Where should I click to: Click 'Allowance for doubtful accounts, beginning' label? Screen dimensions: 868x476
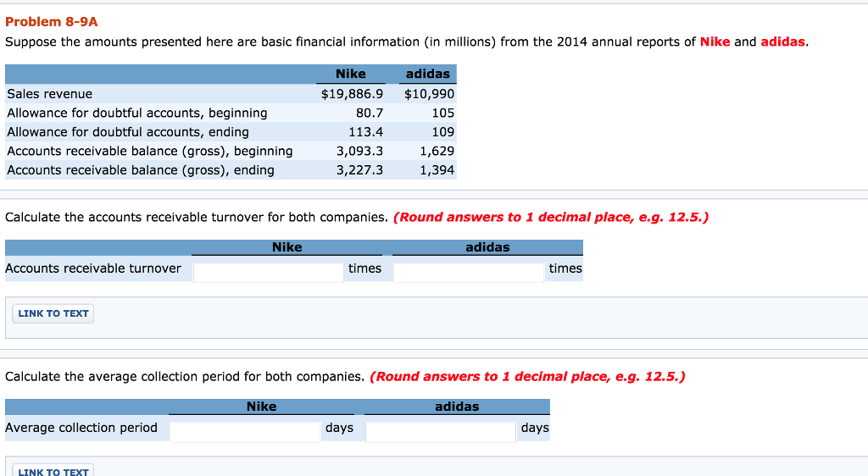point(136,113)
